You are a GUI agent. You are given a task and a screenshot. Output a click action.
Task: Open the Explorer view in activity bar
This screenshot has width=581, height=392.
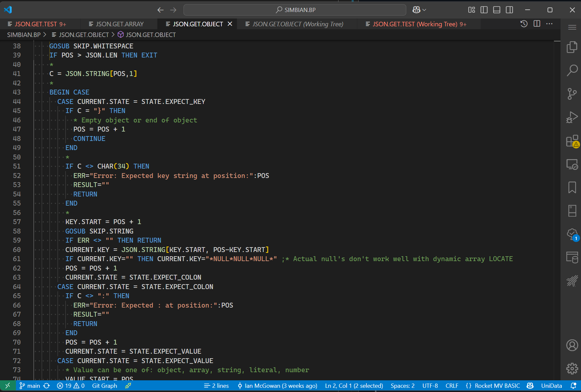pyautogui.click(x=572, y=47)
